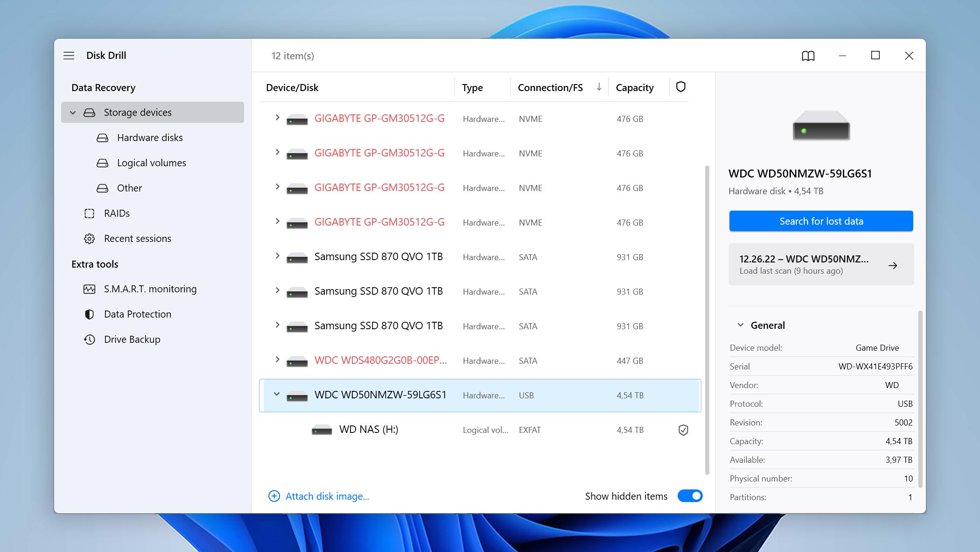Expand the third Samsung SSD 870 QVO 1TB
This screenshot has width=980, height=552.
pyautogui.click(x=277, y=325)
